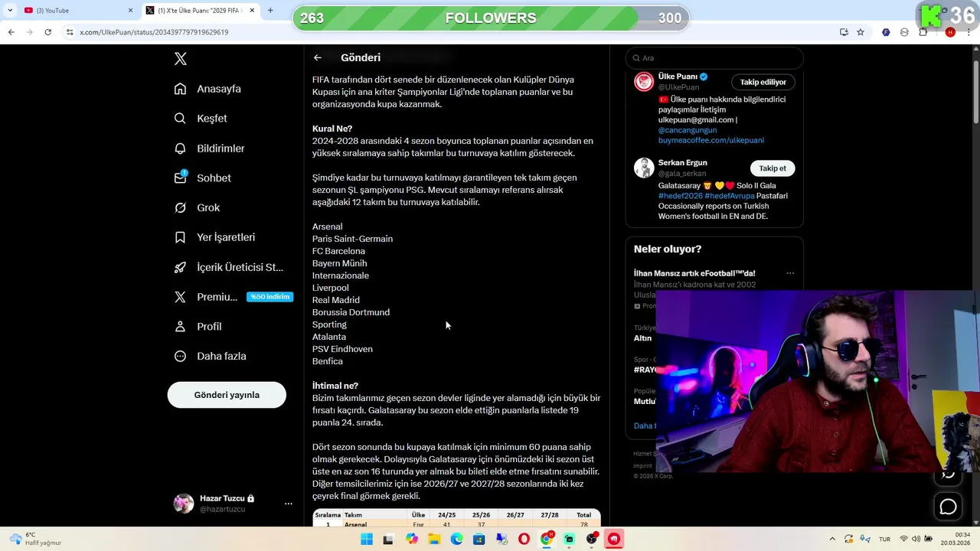Click Hazar Tuzcu account avatar

point(184,504)
